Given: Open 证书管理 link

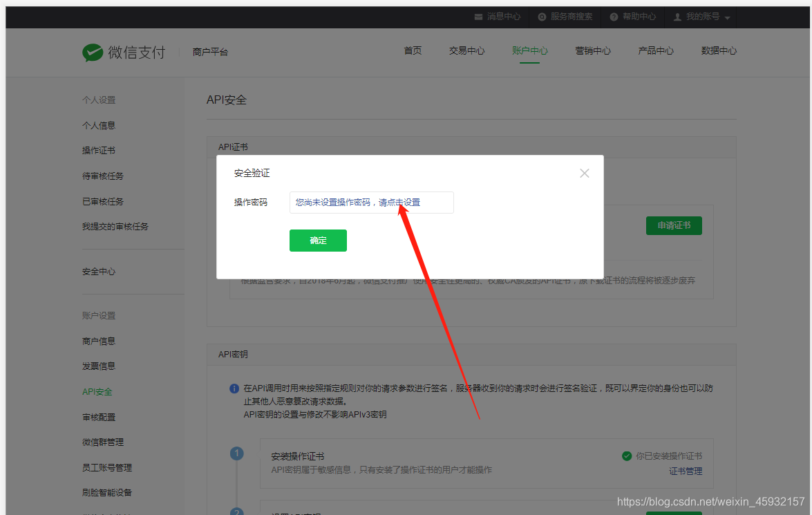Looking at the screenshot, I should pyautogui.click(x=686, y=471).
